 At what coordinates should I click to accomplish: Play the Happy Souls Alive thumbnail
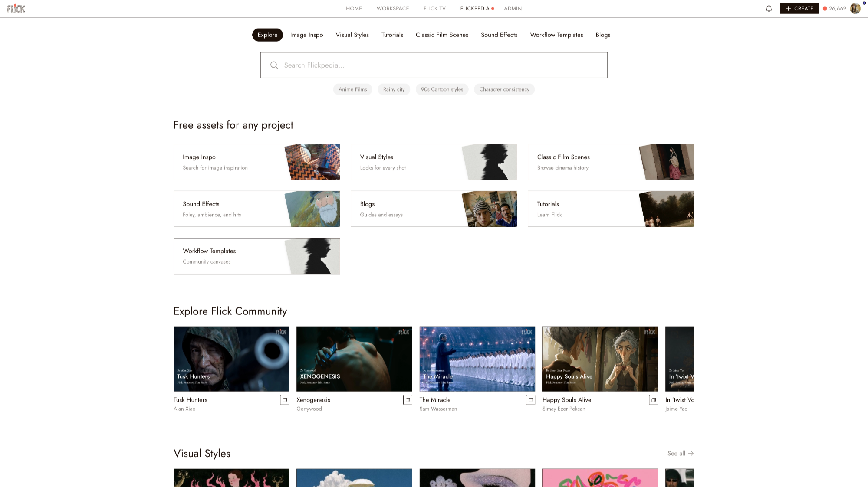coord(600,359)
